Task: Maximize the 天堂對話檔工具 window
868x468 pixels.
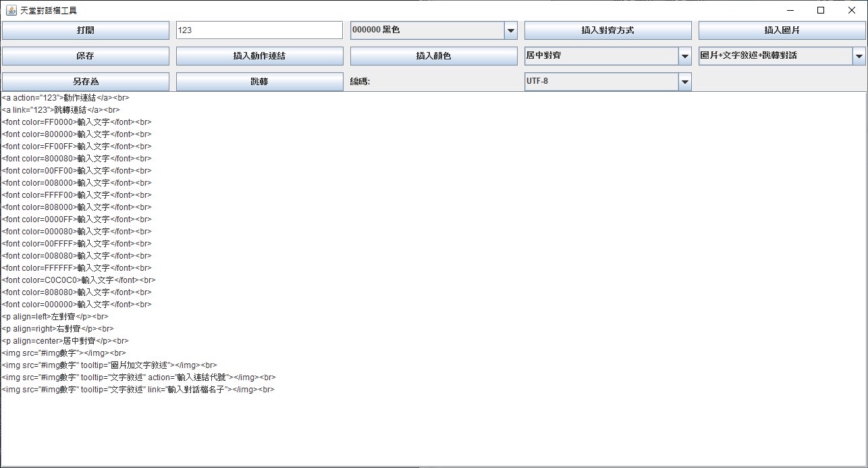Action: [821, 10]
